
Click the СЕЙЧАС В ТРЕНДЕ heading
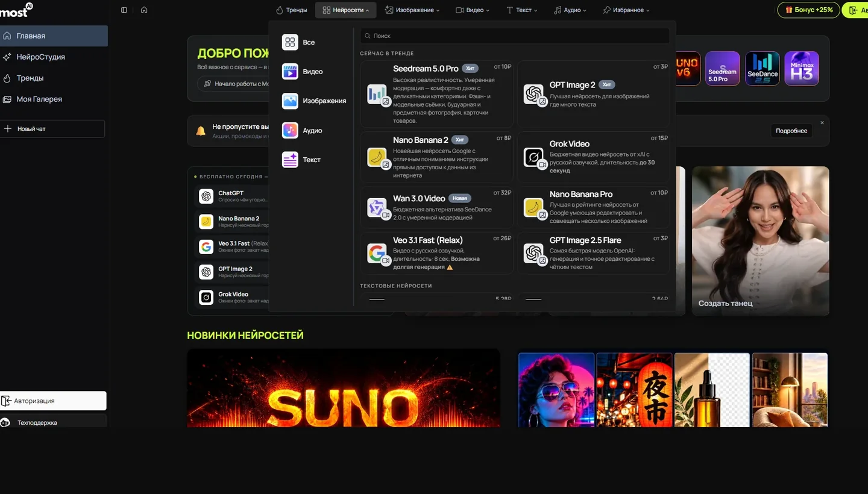click(x=387, y=54)
